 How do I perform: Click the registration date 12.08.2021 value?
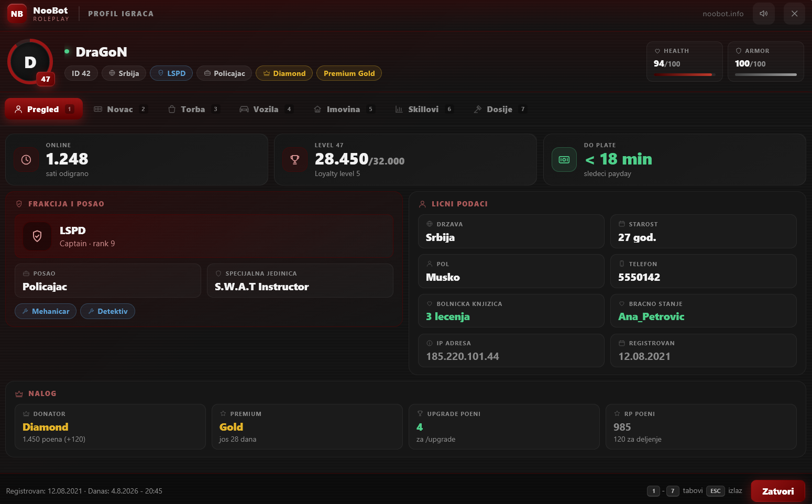click(x=644, y=356)
